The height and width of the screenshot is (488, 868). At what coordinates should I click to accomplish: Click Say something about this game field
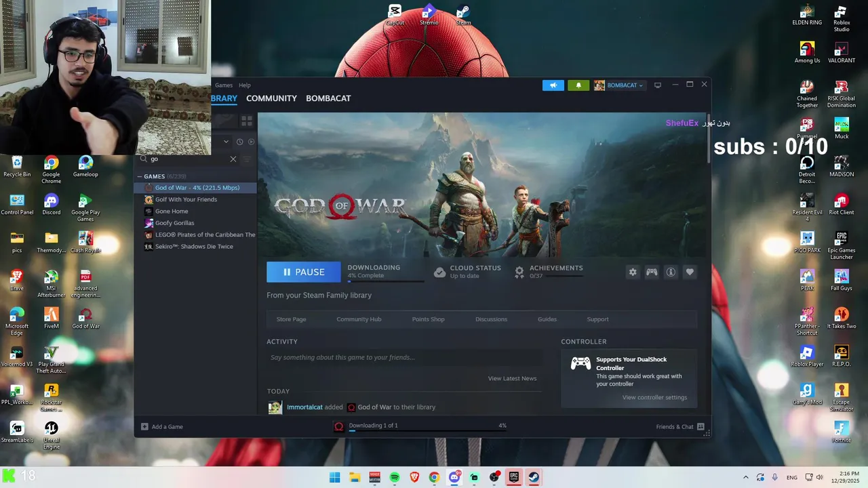coord(404,357)
